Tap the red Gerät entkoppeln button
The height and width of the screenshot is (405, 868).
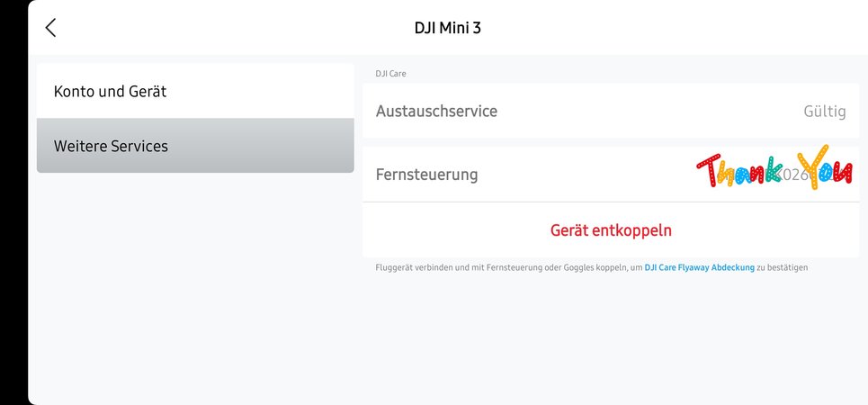(x=611, y=229)
